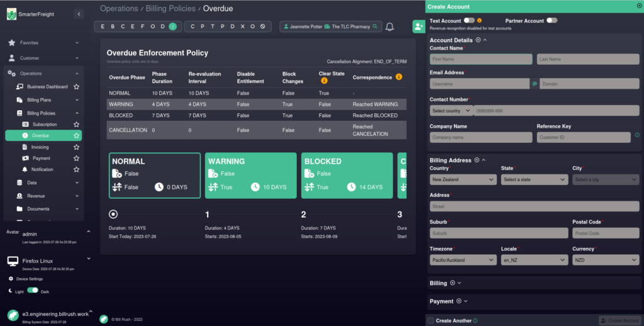Click timeline step 1 marker
644x326 pixels.
tap(207, 214)
